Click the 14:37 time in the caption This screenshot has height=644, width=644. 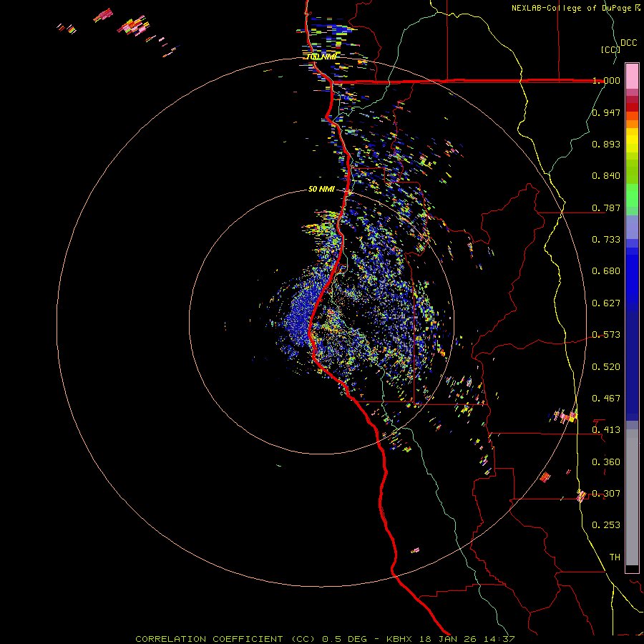(x=498, y=639)
